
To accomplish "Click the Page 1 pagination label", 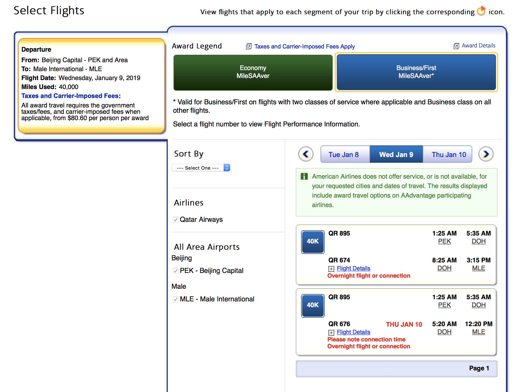I will point(479,368).
